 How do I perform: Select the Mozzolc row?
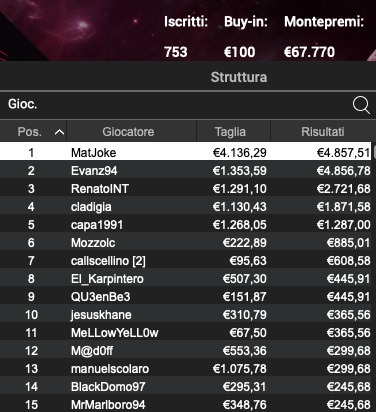186,242
